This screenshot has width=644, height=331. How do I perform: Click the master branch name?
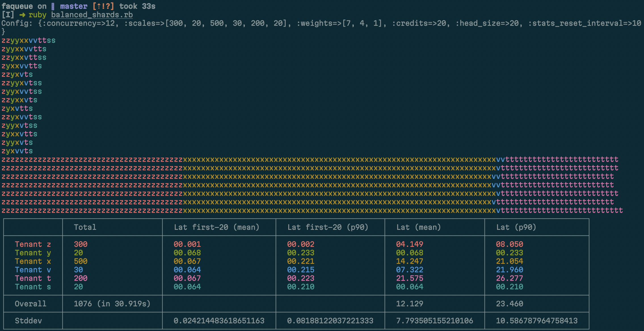tap(74, 6)
